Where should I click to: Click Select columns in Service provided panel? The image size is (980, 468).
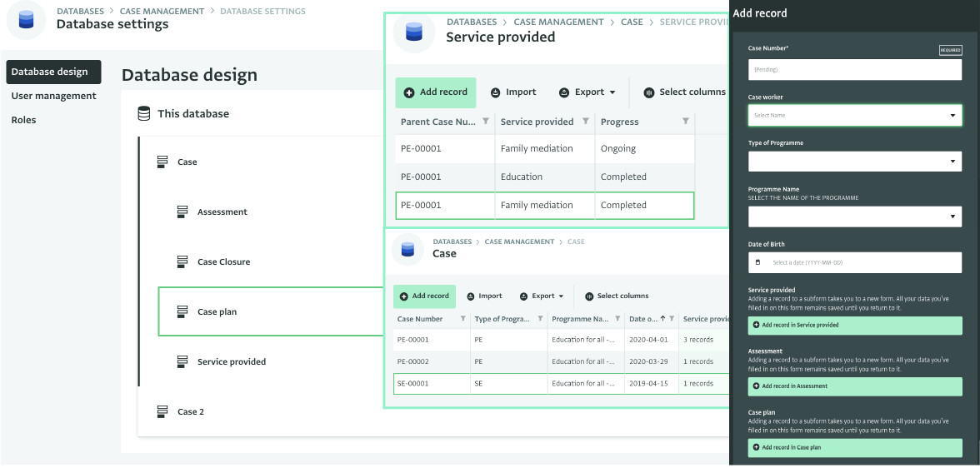[684, 92]
